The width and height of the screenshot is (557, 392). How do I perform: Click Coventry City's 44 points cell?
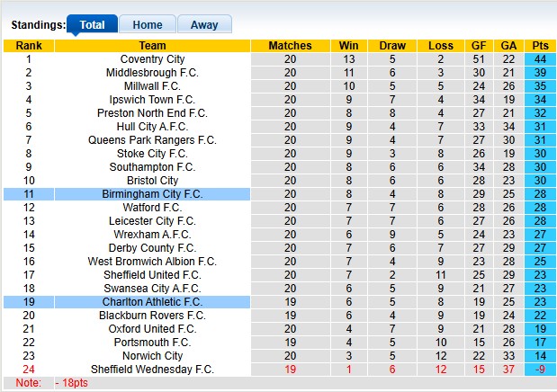coord(540,59)
